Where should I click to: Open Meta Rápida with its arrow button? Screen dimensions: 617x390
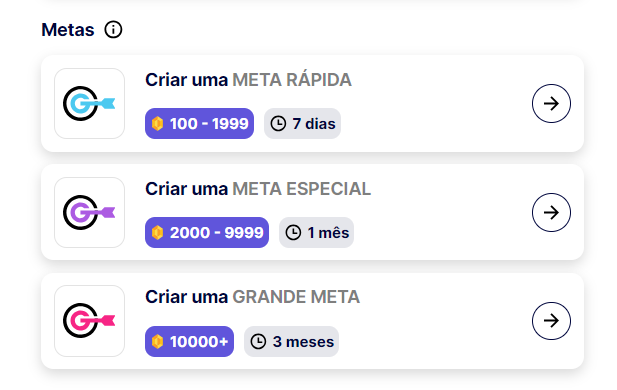click(551, 104)
